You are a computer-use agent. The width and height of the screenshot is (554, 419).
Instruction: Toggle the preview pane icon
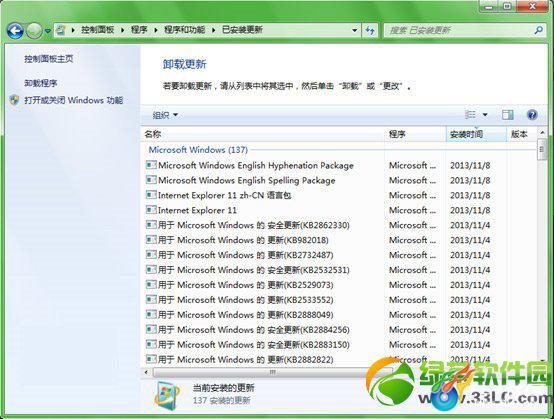pos(507,114)
